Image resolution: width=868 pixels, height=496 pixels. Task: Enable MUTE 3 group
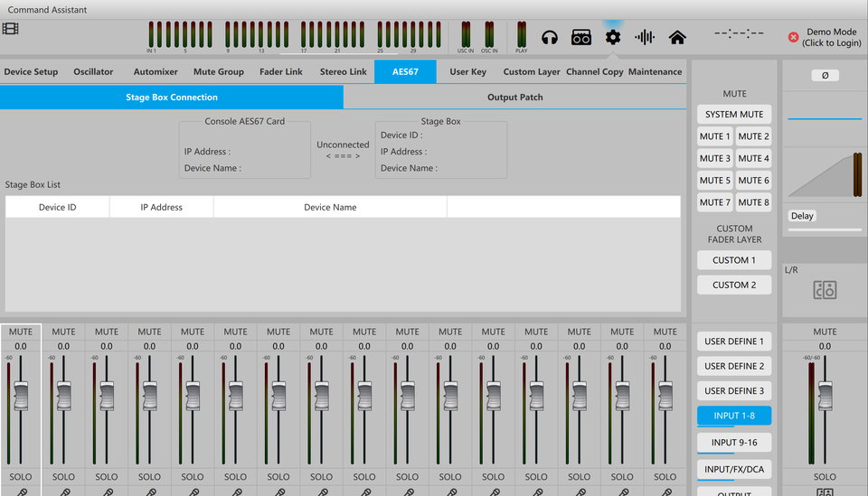point(715,158)
